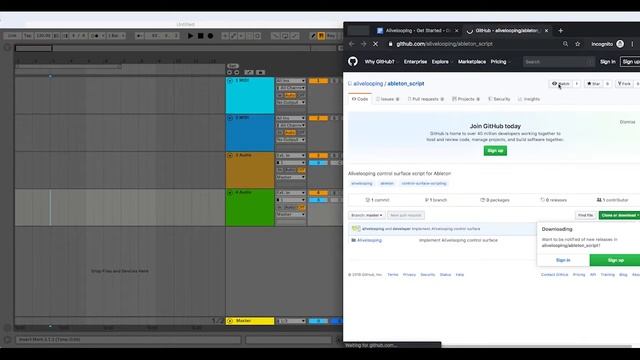Go back in the Chrome browser
The width and height of the screenshot is (640, 360).
click(352, 44)
